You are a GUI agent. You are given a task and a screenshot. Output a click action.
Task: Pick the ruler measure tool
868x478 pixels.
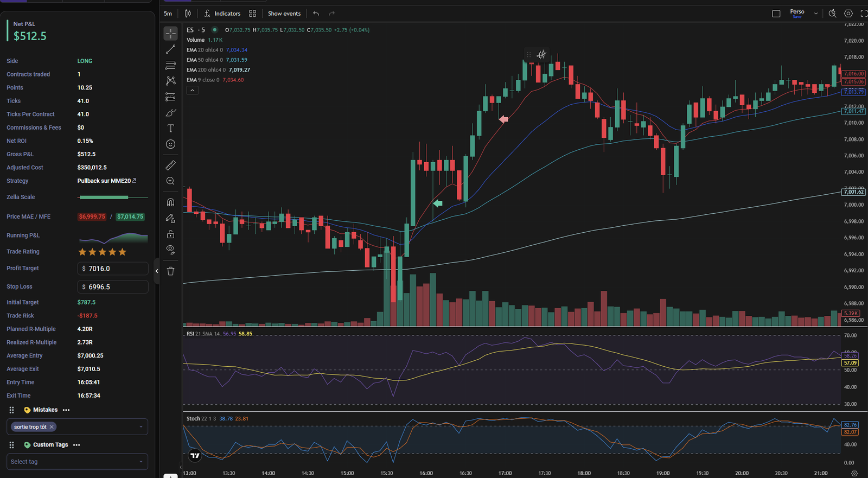170,165
